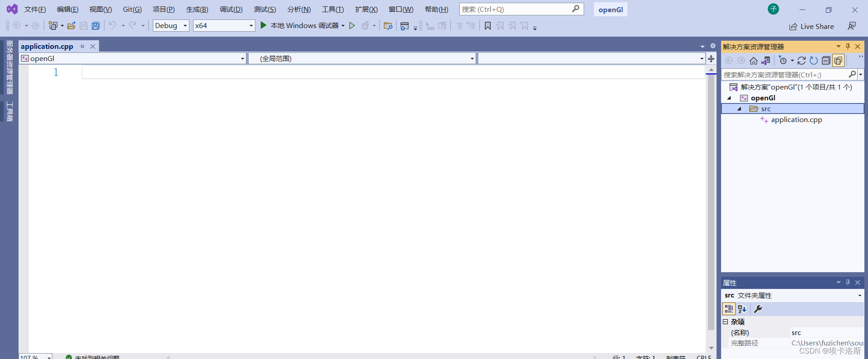The height and width of the screenshot is (359, 868).
Task: Open the 视图(V) menu
Action: click(x=100, y=9)
